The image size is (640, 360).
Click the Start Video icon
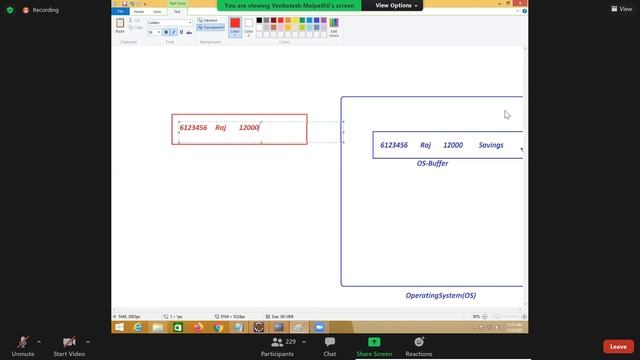point(69,342)
